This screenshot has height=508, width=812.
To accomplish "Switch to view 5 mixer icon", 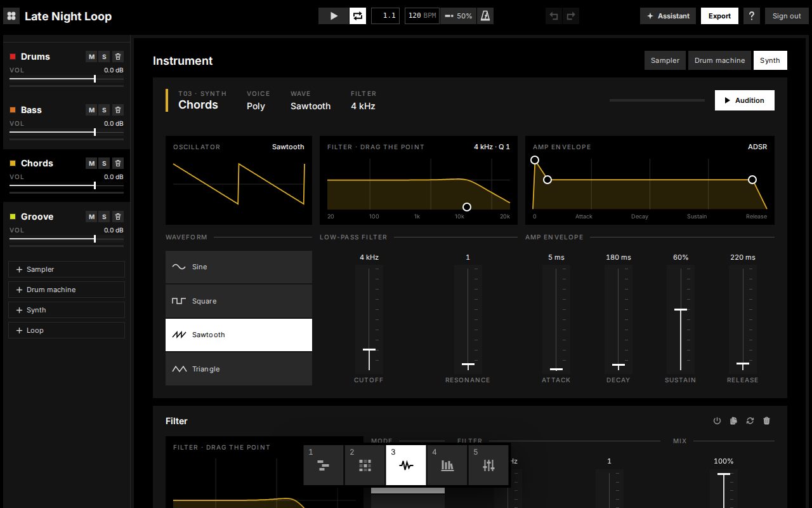I will pyautogui.click(x=488, y=465).
